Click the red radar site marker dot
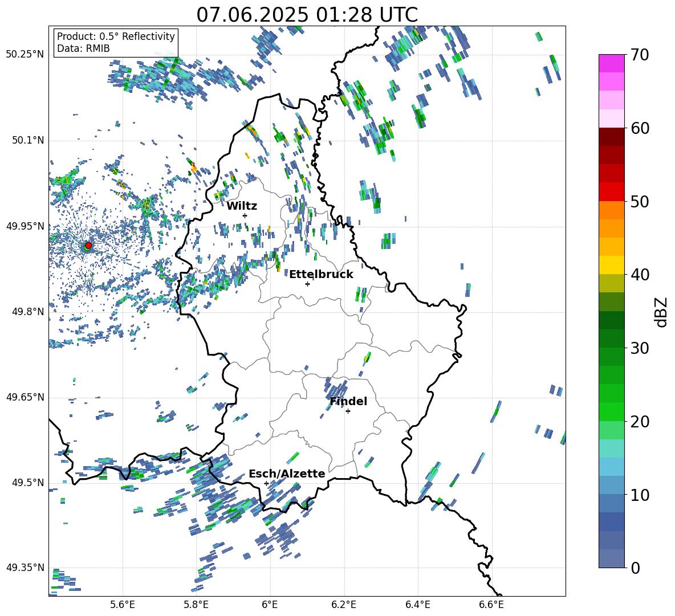675x616 pixels. [x=88, y=245]
